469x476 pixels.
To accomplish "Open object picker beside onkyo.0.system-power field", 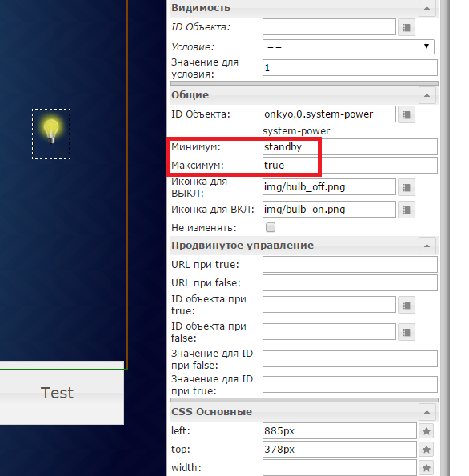I will [406, 114].
